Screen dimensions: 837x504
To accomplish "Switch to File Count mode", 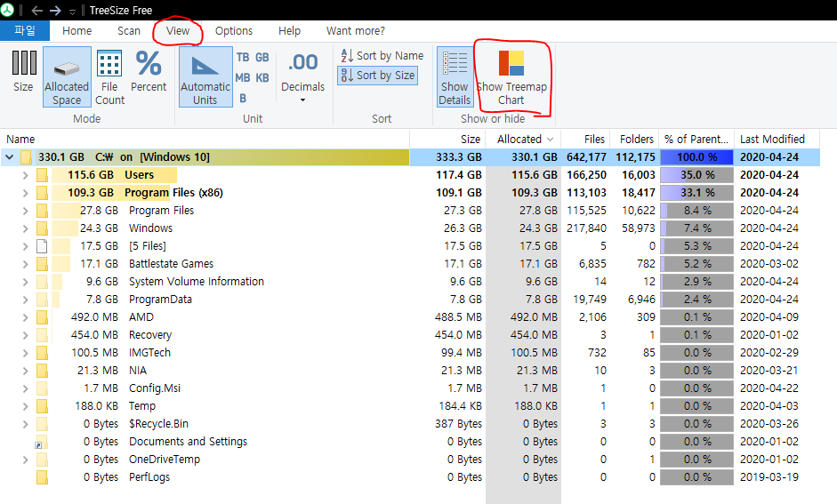I will click(x=109, y=76).
